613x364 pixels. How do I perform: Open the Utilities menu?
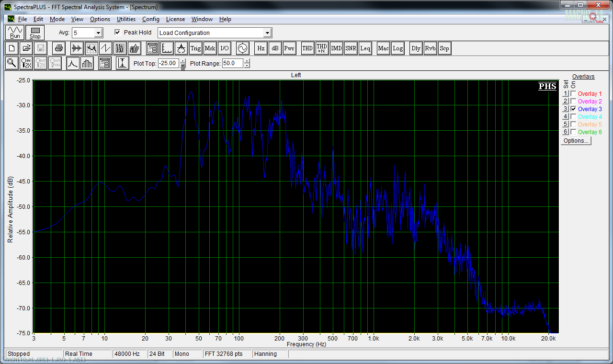(x=126, y=19)
